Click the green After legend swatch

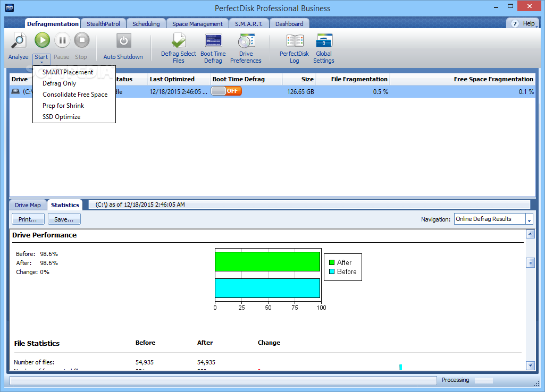pos(332,262)
